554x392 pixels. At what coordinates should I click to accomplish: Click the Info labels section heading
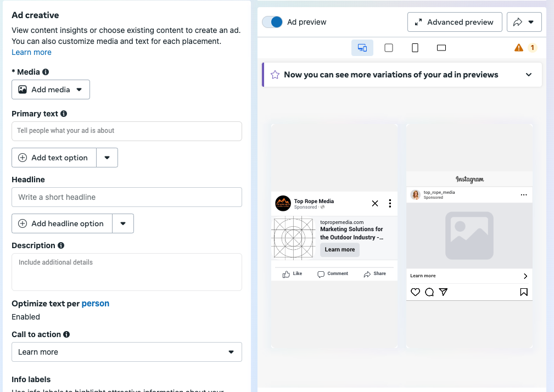[31, 379]
